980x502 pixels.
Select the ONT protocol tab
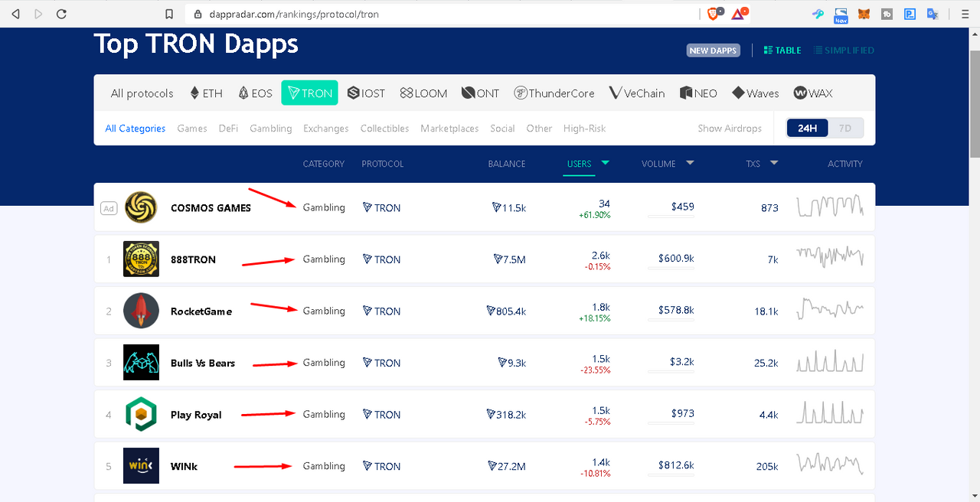pyautogui.click(x=480, y=93)
